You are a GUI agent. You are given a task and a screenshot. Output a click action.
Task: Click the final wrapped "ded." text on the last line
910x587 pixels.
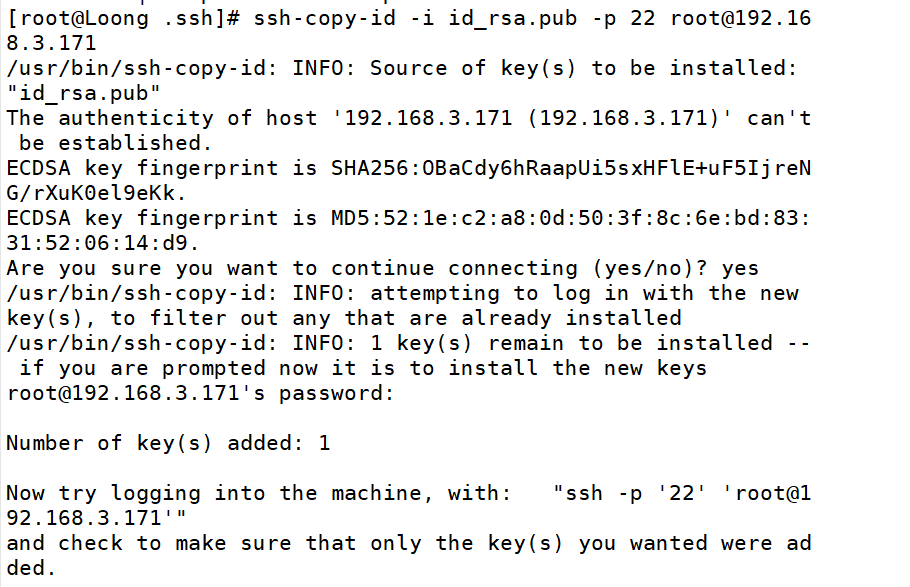(x=32, y=568)
